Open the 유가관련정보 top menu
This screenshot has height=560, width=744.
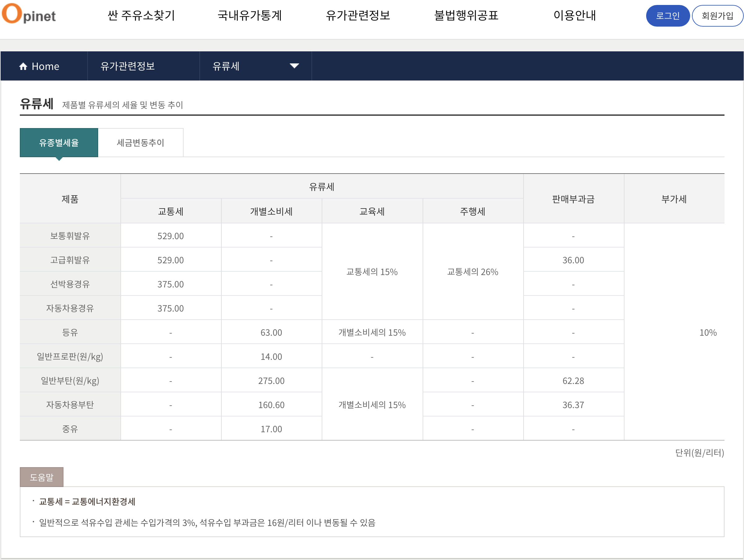(x=358, y=15)
